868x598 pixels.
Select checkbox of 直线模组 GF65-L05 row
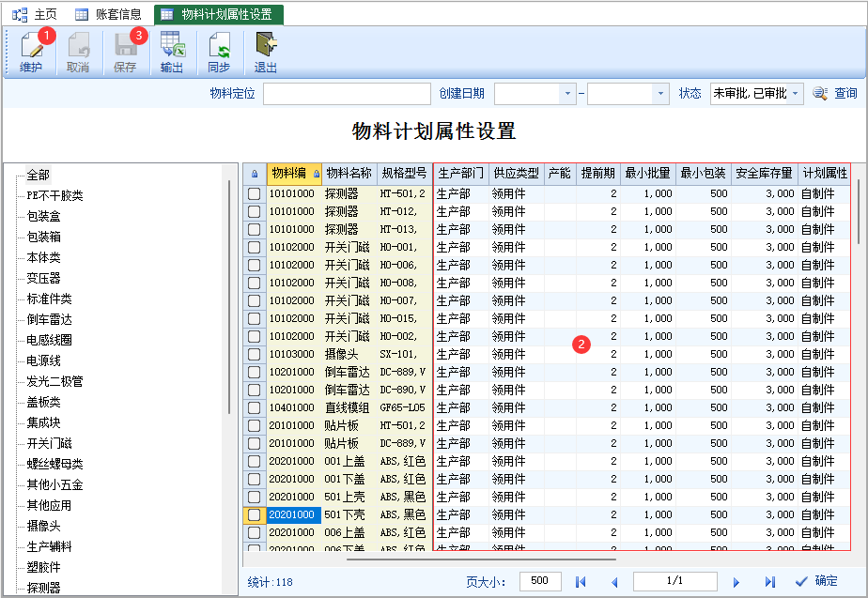[x=254, y=407]
